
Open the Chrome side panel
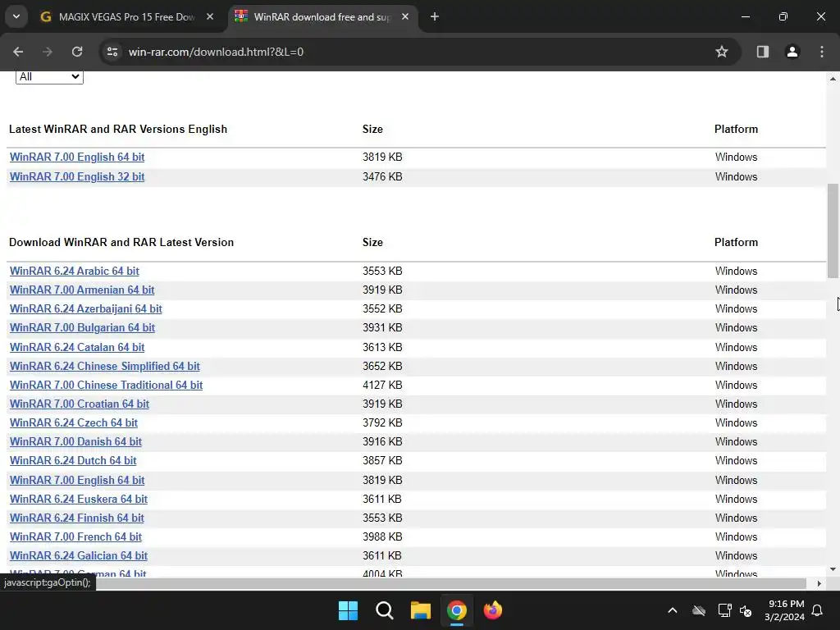763,52
